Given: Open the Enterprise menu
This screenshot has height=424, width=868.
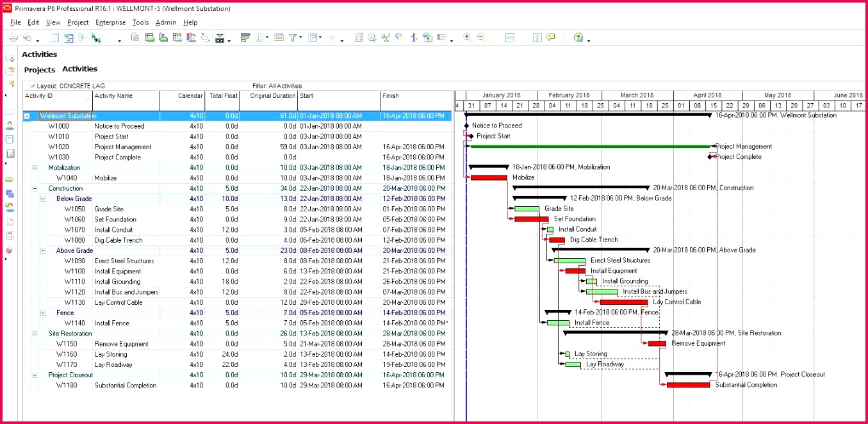Looking at the screenshot, I should [110, 22].
